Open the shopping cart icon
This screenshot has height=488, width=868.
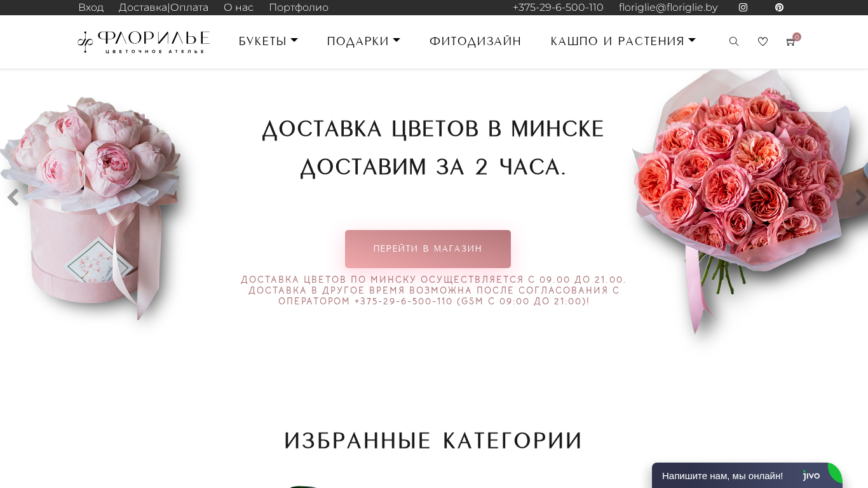(x=791, y=42)
